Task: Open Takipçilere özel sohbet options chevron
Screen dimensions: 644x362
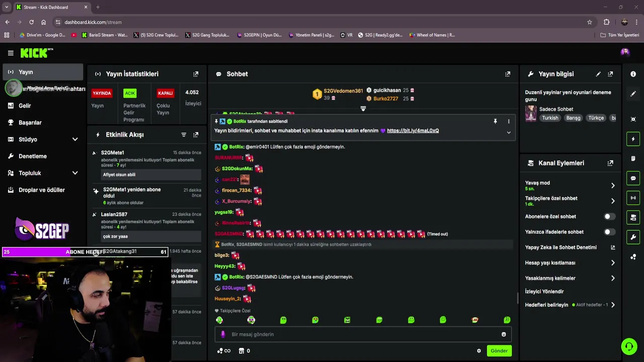Action: [x=613, y=201]
